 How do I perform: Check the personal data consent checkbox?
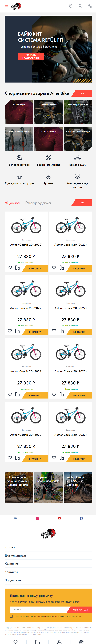point(11,616)
